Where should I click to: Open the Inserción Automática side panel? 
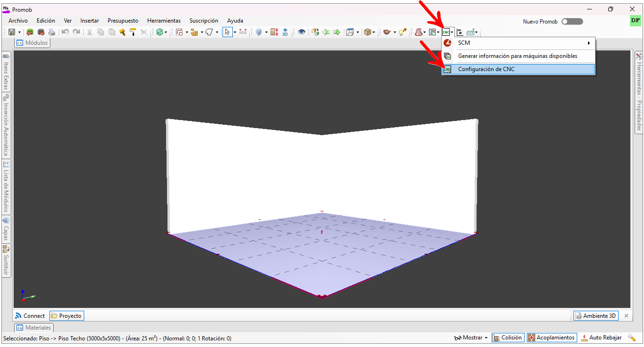6,125
